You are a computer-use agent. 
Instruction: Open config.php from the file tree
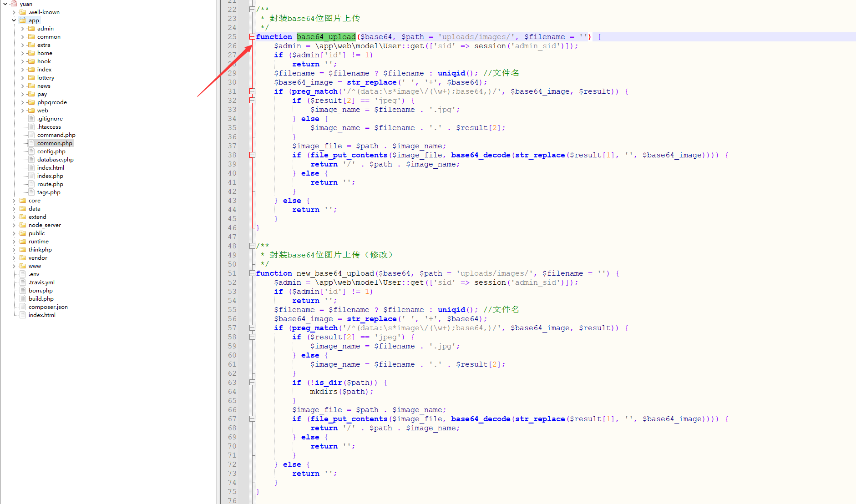point(51,151)
